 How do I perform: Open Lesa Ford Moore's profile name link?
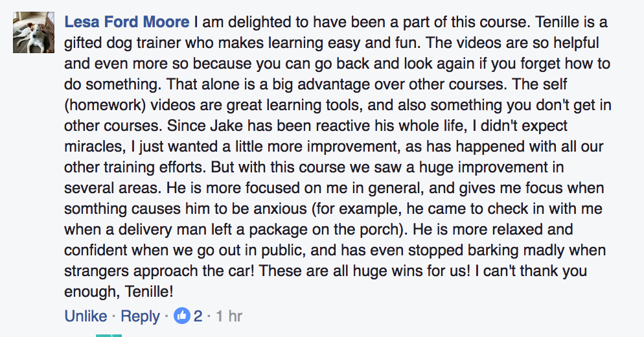tap(127, 23)
